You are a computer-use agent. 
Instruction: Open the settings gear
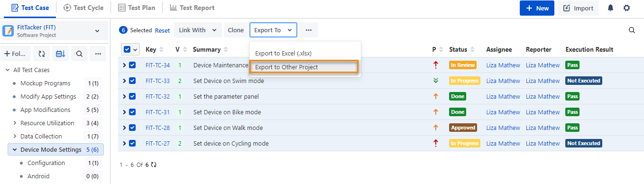[x=626, y=8]
